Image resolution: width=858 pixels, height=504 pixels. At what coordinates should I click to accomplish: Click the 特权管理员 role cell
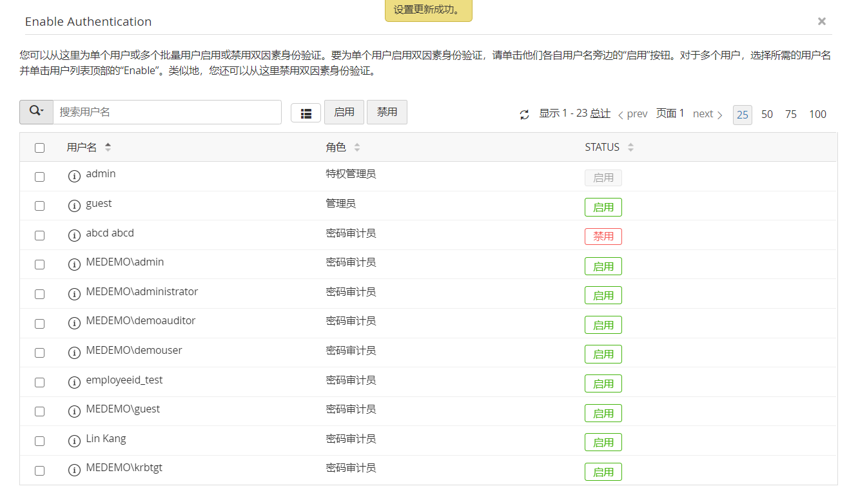pyautogui.click(x=351, y=174)
